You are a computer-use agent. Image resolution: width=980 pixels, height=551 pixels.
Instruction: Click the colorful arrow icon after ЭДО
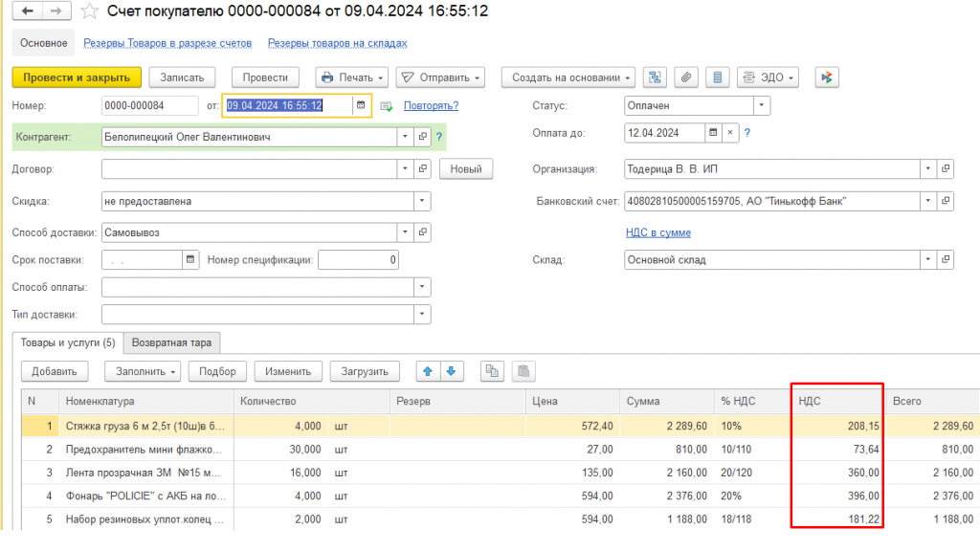826,77
